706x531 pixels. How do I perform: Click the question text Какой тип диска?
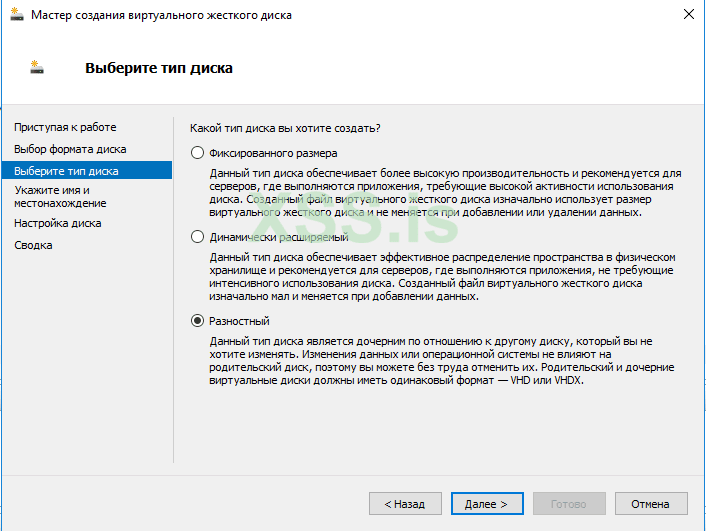pyautogui.click(x=285, y=127)
